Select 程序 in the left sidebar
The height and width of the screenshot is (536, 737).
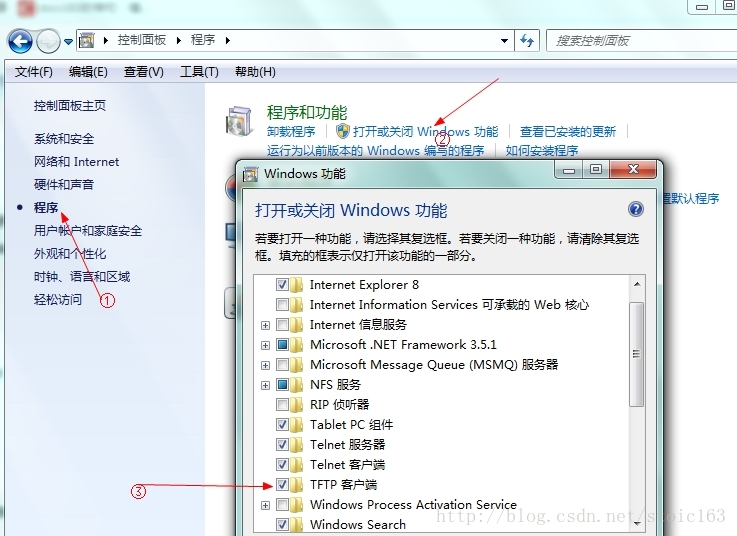pos(46,207)
